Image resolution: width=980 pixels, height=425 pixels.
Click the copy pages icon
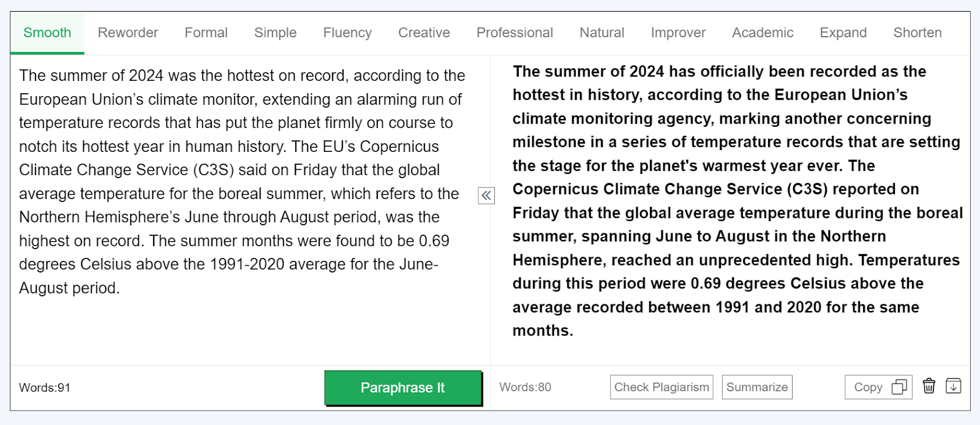point(899,387)
